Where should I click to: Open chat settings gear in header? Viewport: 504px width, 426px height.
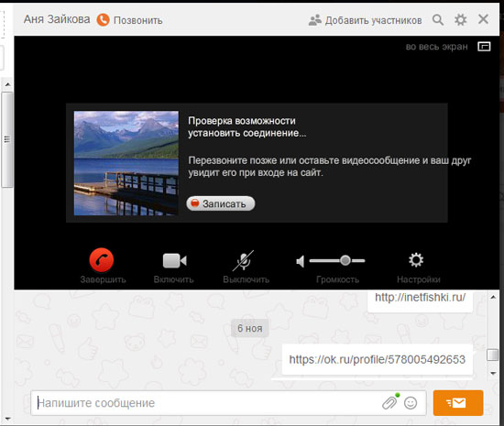click(461, 20)
